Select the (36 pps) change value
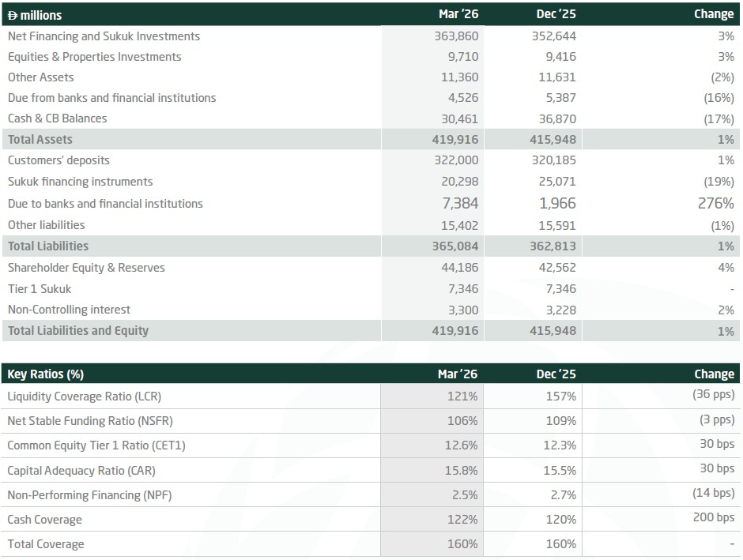The height and width of the screenshot is (560, 743). point(713,395)
